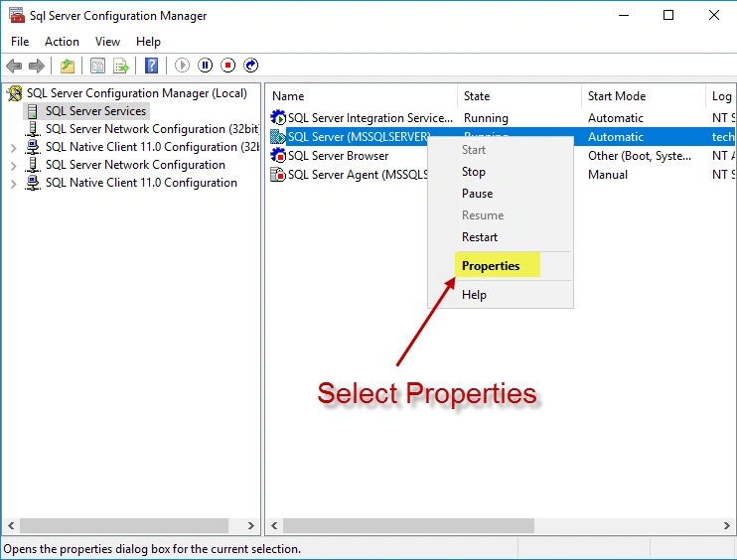Click the SQL Server Browser service icon
737x560 pixels.
point(278,155)
